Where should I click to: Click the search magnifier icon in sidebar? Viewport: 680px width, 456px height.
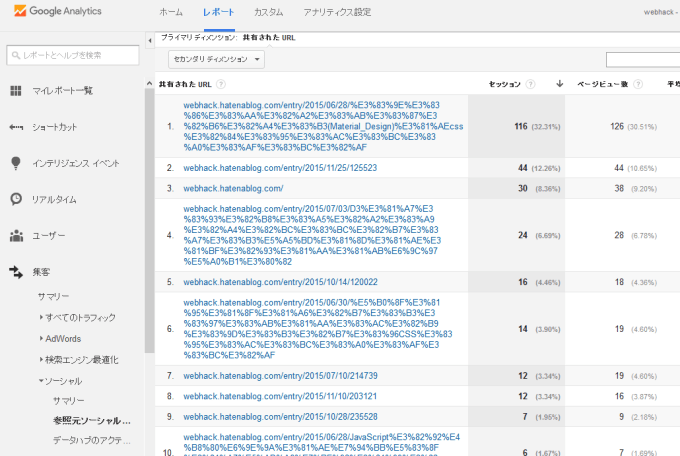tap(15, 53)
